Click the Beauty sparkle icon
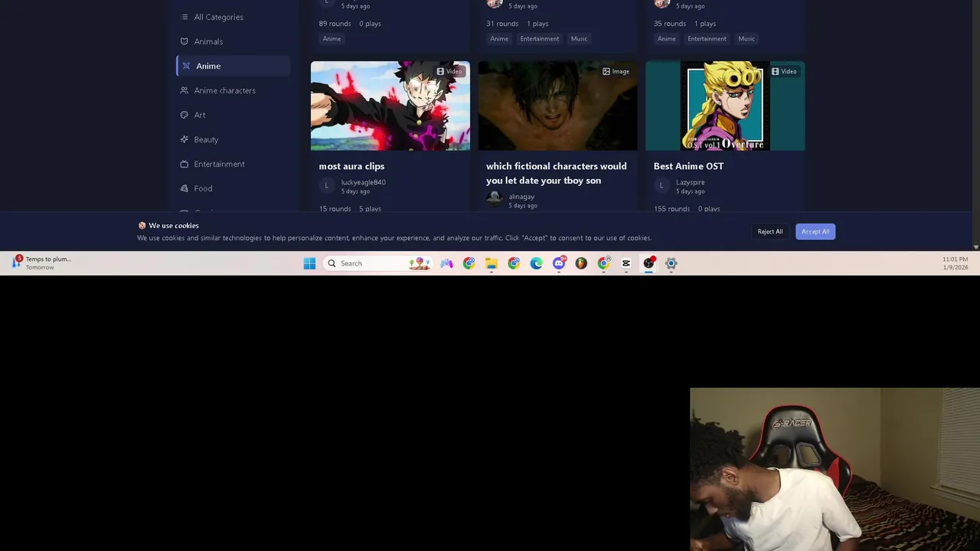 (185, 139)
